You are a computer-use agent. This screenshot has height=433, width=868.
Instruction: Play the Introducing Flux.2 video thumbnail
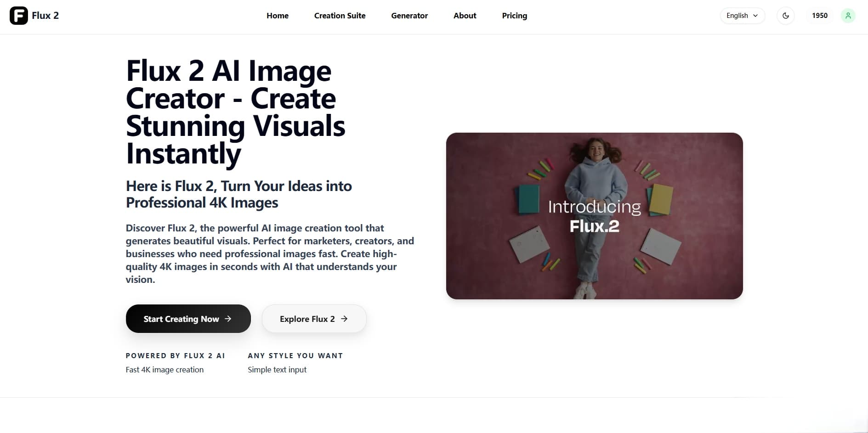click(x=594, y=216)
